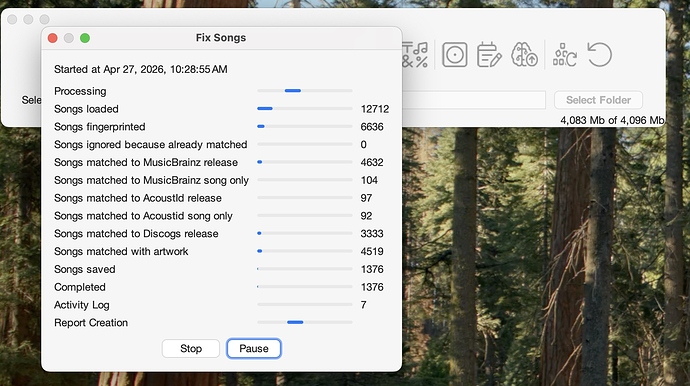Click the Fix Songs title bar

tap(221, 38)
